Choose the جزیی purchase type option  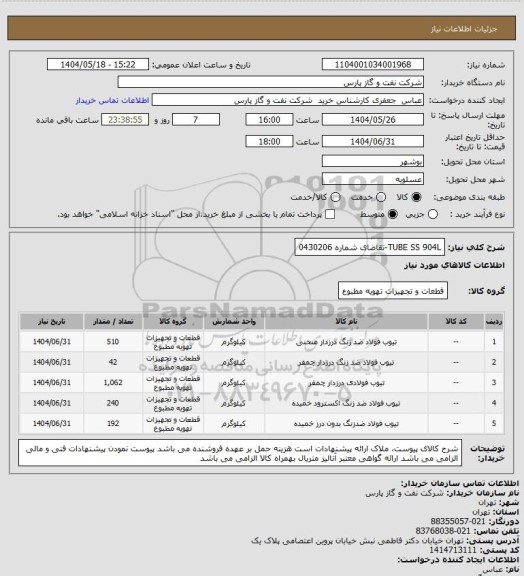[x=433, y=214]
